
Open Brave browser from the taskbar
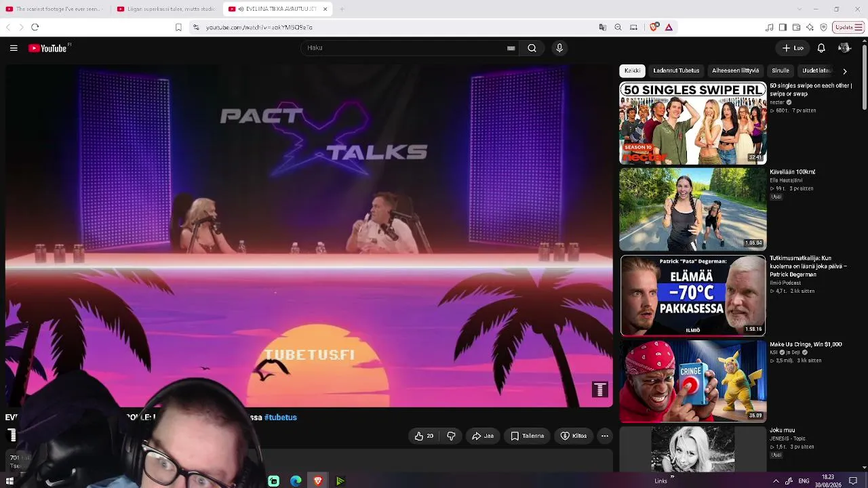click(x=318, y=481)
